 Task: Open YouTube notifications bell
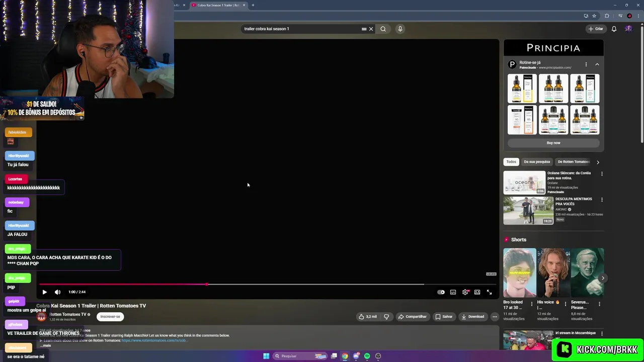pyautogui.click(x=614, y=29)
